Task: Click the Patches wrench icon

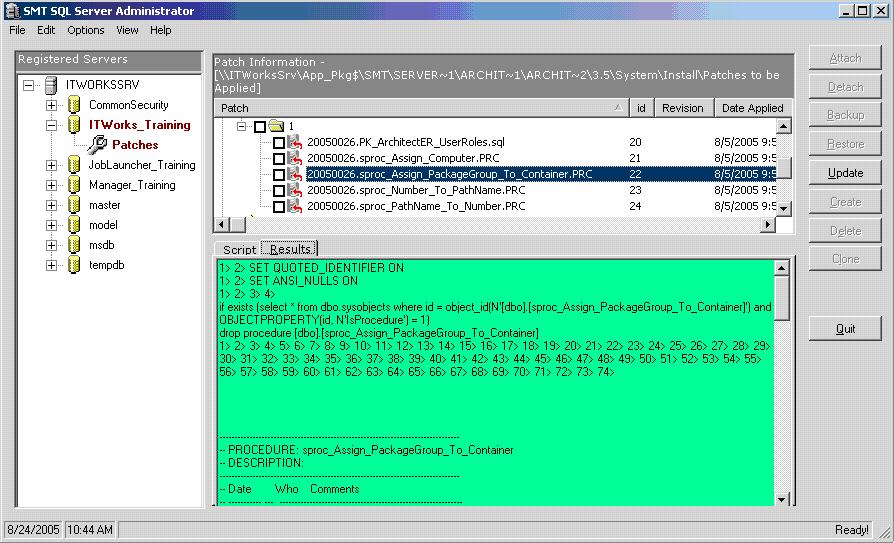Action: point(96,145)
